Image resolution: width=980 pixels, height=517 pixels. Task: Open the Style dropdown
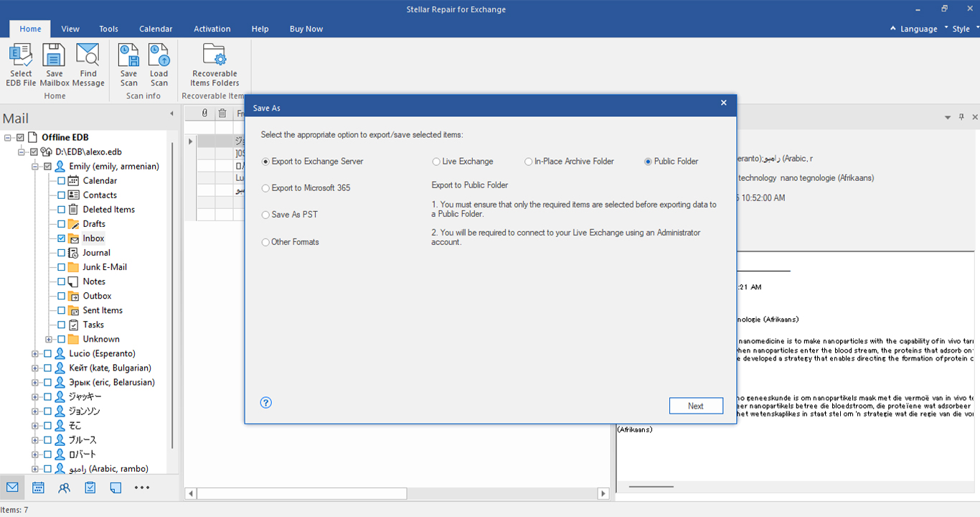(x=963, y=29)
